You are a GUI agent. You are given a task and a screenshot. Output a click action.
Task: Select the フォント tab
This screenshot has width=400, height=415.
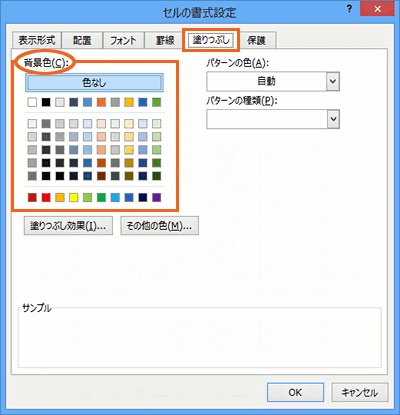tap(123, 41)
